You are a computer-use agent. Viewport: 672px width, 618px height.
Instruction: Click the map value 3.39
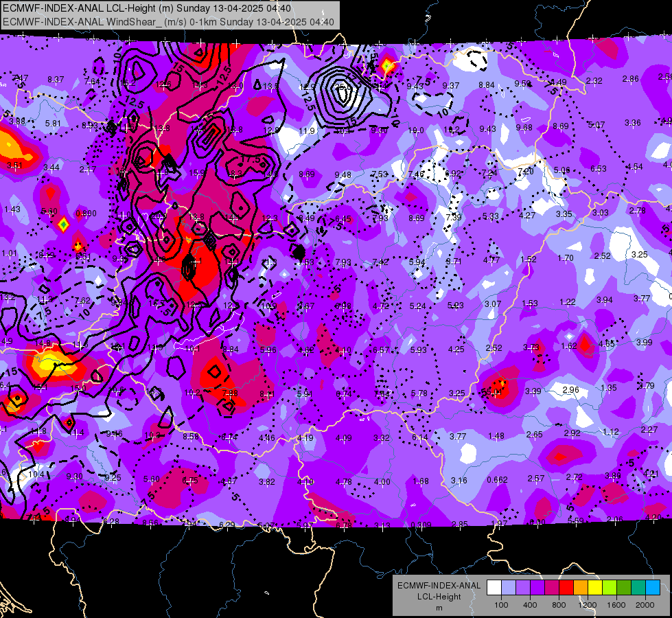click(533, 391)
